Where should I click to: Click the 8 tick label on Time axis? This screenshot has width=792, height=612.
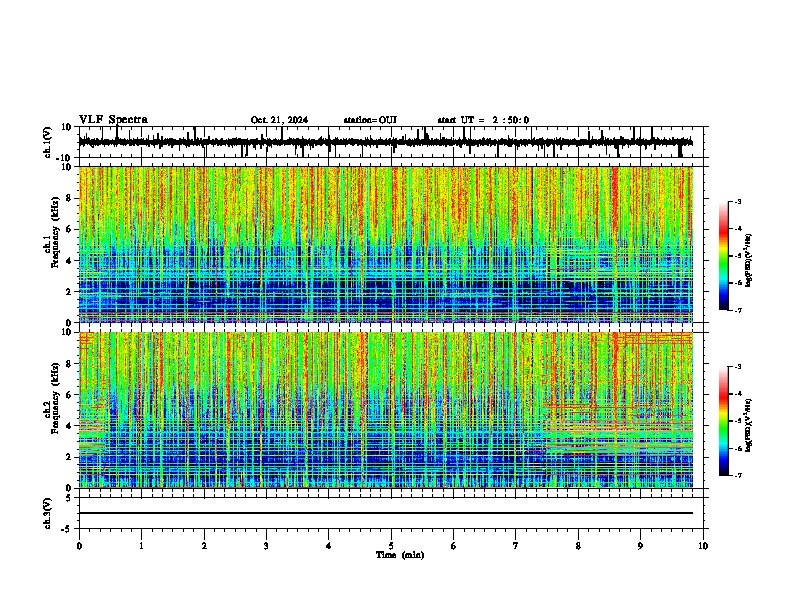[578, 546]
